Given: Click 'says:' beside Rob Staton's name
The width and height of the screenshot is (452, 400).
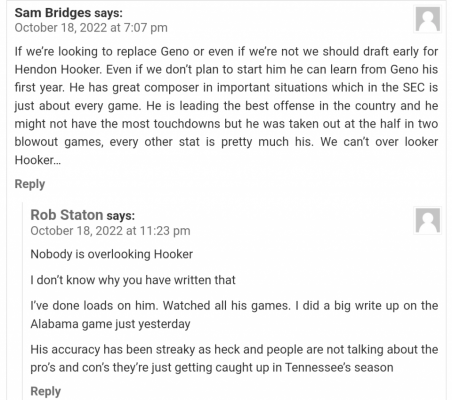Looking at the screenshot, I should [x=121, y=216].
